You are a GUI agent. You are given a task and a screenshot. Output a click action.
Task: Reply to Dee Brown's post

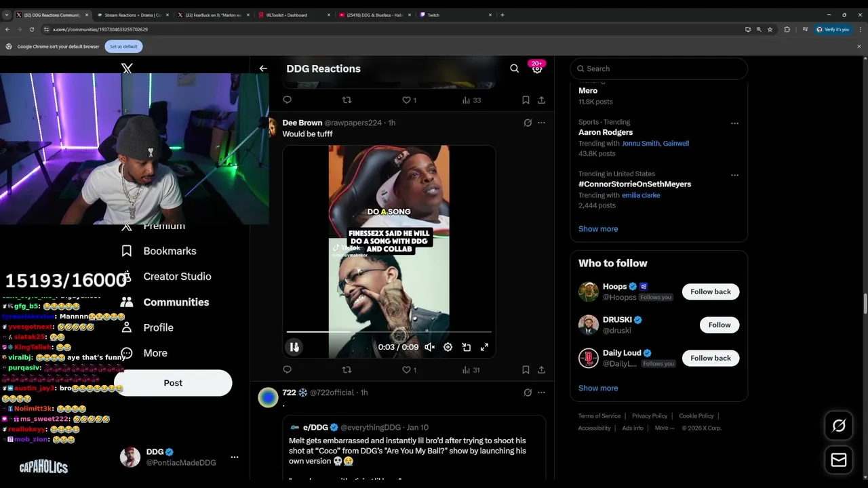pos(288,369)
